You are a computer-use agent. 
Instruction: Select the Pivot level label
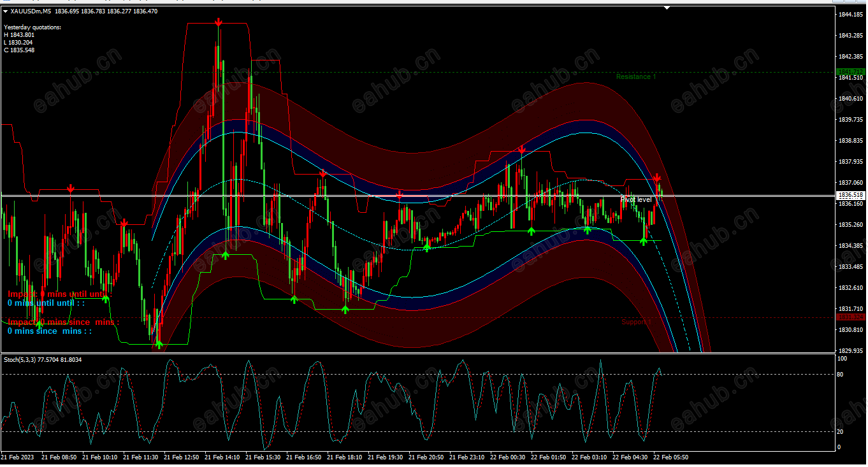click(x=636, y=199)
